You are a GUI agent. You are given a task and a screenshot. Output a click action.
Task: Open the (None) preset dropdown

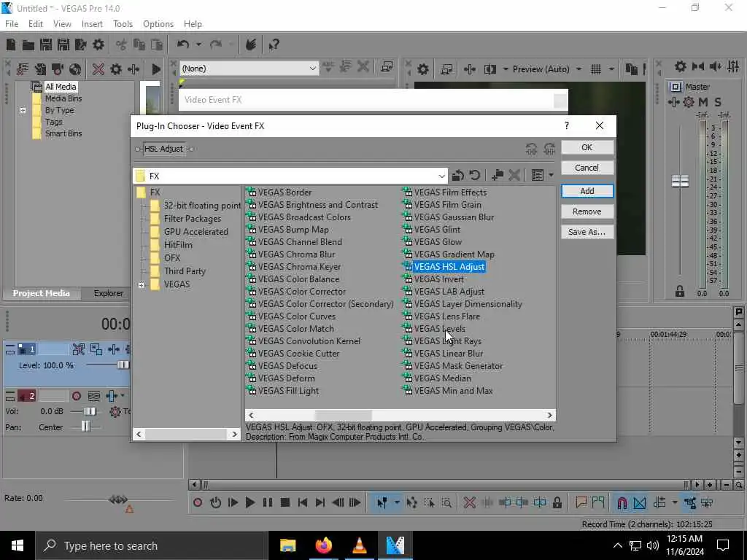(x=312, y=69)
